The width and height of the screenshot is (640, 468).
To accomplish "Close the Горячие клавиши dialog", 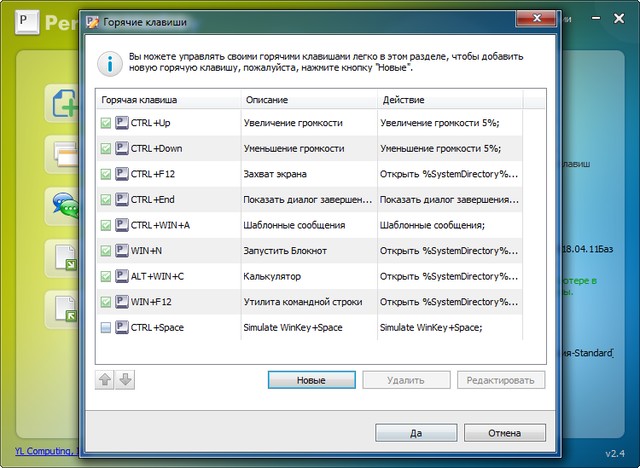I will coord(537,18).
